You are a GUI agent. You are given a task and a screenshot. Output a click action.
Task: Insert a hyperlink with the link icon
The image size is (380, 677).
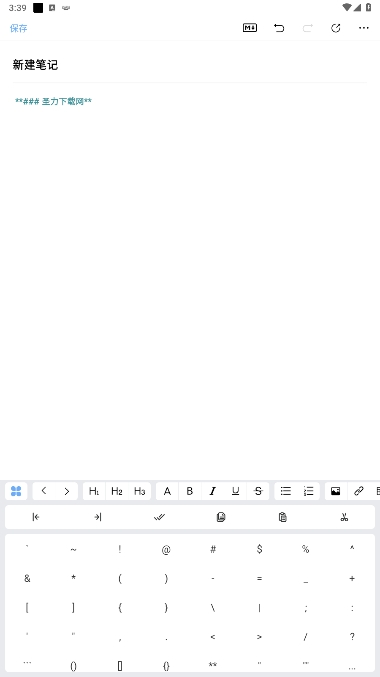coord(358,491)
